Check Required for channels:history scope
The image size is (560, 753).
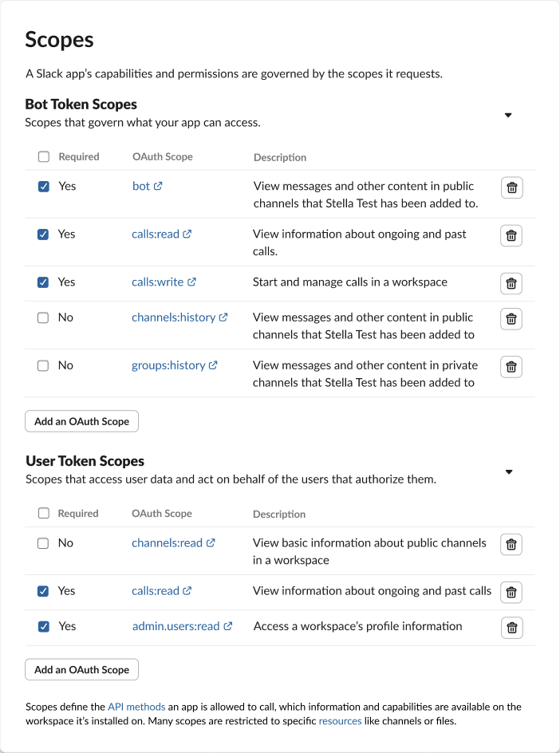pos(44,317)
